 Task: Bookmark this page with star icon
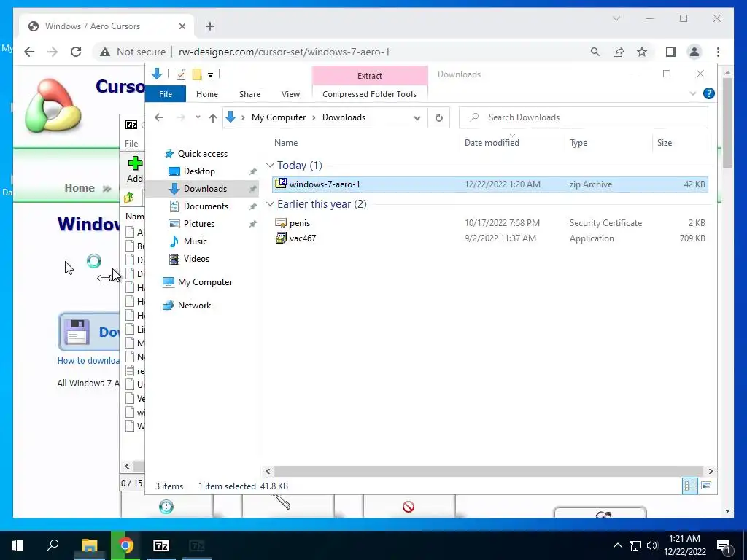tap(642, 52)
